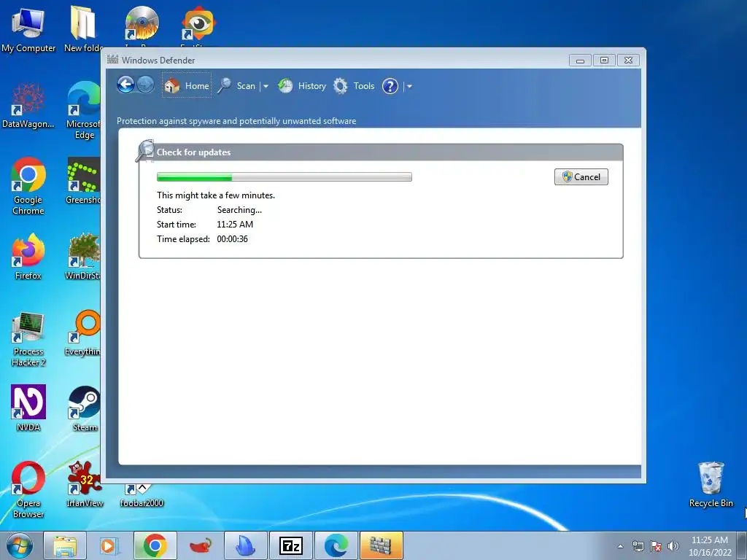Click the blue shark fin taskbar icon
The height and width of the screenshot is (560, 747).
click(x=245, y=545)
